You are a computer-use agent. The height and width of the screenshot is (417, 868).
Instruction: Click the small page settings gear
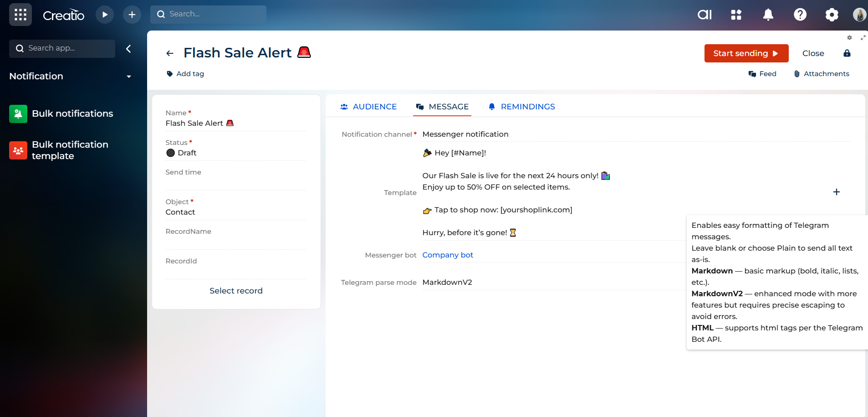click(x=849, y=38)
